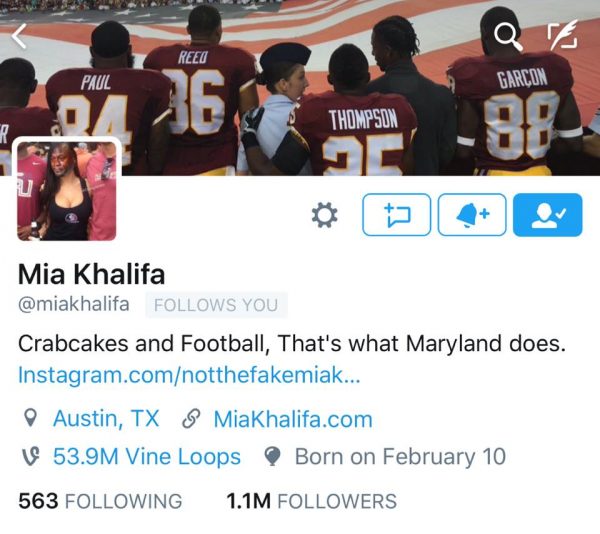Turn on notifications with bell icon
This screenshot has height=534, width=600.
pyautogui.click(x=472, y=215)
